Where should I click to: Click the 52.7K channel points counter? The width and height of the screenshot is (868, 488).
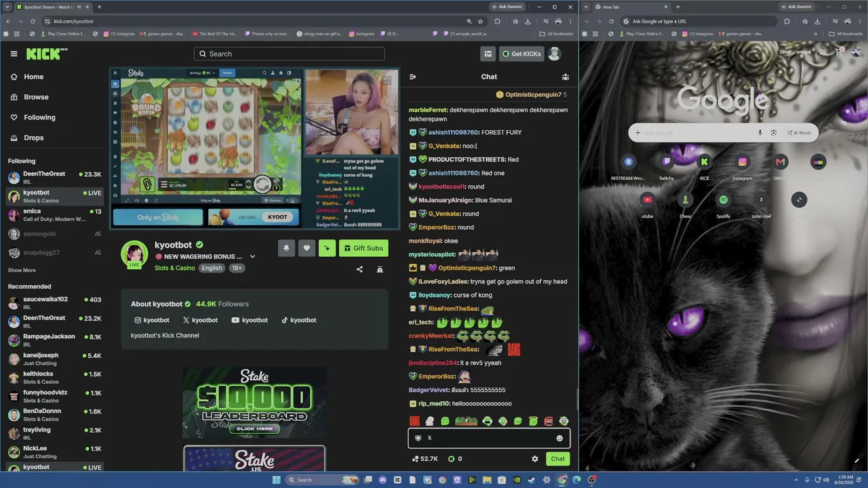point(425,459)
